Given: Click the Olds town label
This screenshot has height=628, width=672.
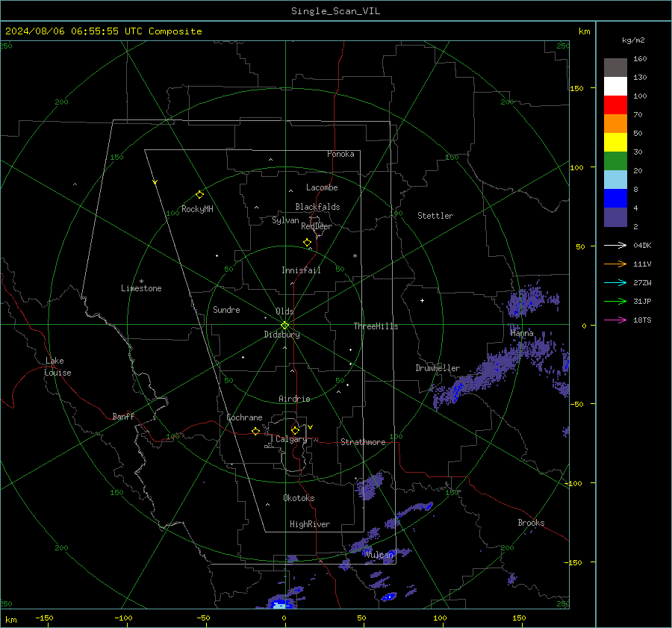Looking at the screenshot, I should 284,311.
